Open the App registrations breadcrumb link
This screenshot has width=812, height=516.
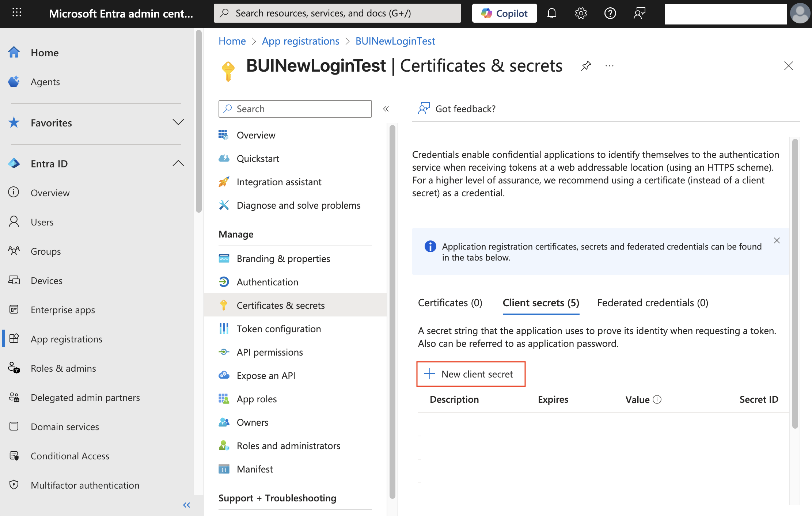pos(300,41)
